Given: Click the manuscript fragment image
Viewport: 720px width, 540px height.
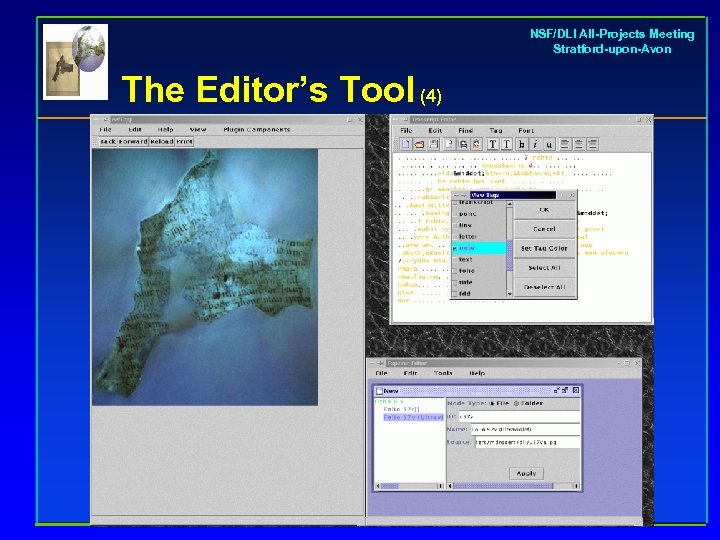Looking at the screenshot, I should click(x=205, y=277).
